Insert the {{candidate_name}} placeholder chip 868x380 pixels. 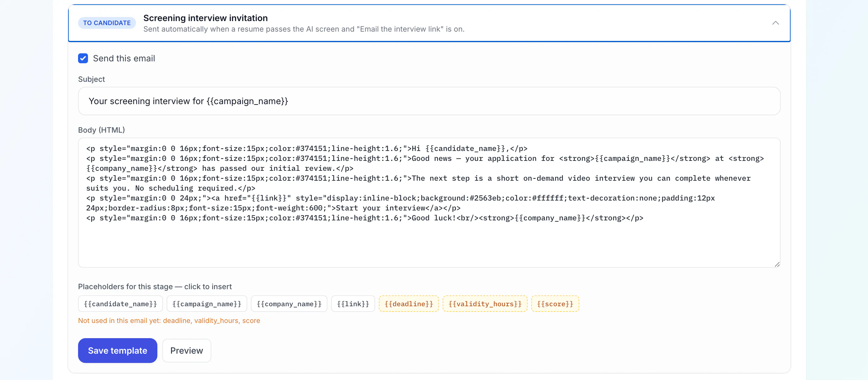(120, 304)
